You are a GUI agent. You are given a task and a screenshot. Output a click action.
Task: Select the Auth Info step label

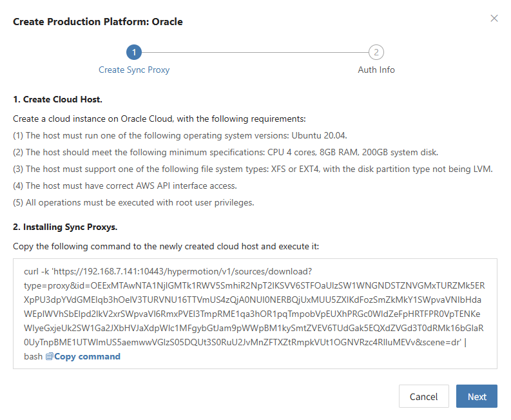[x=376, y=70]
